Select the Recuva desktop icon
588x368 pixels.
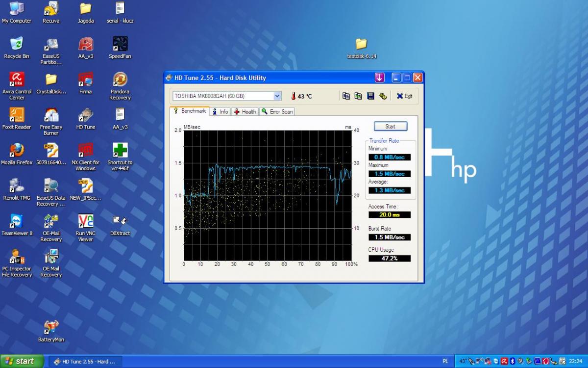[x=51, y=13]
